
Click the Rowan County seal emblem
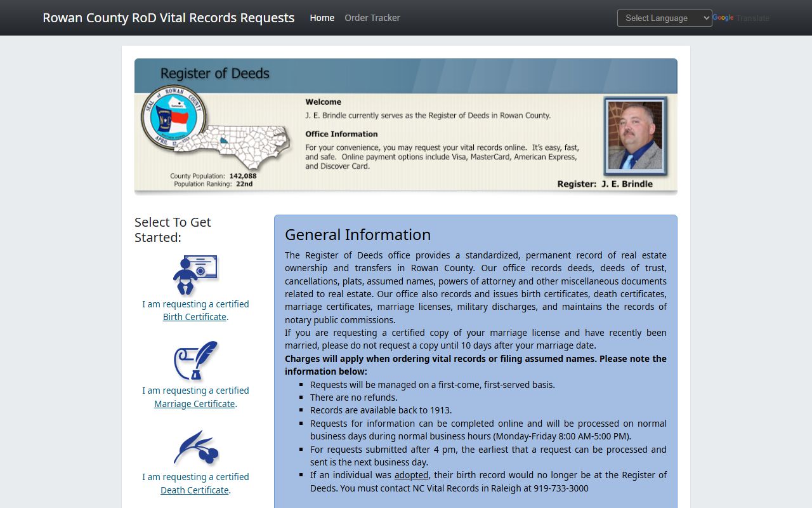pos(174,117)
